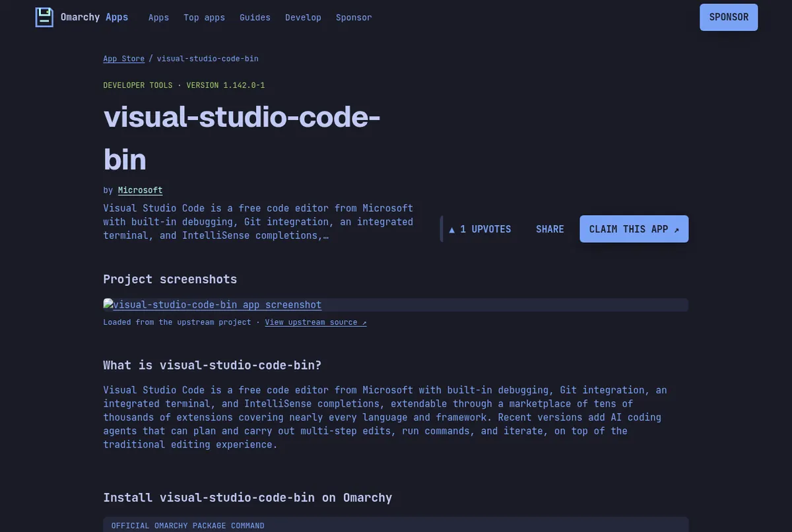The image size is (792, 532).
Task: Follow the View upstream source link
Action: [315, 322]
